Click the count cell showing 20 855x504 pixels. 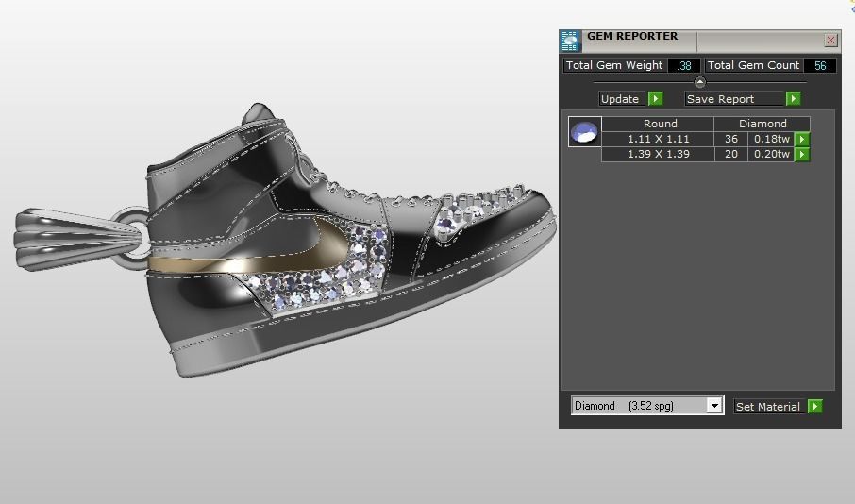(731, 155)
